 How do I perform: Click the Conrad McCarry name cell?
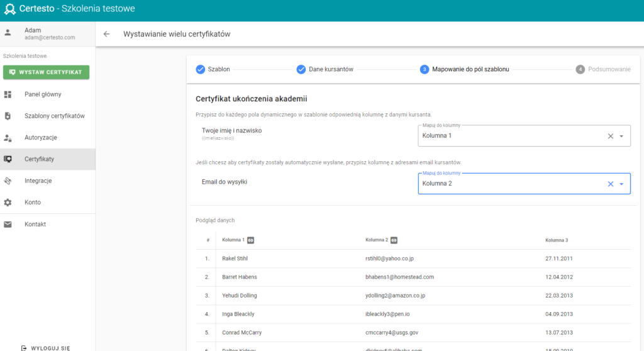point(242,333)
